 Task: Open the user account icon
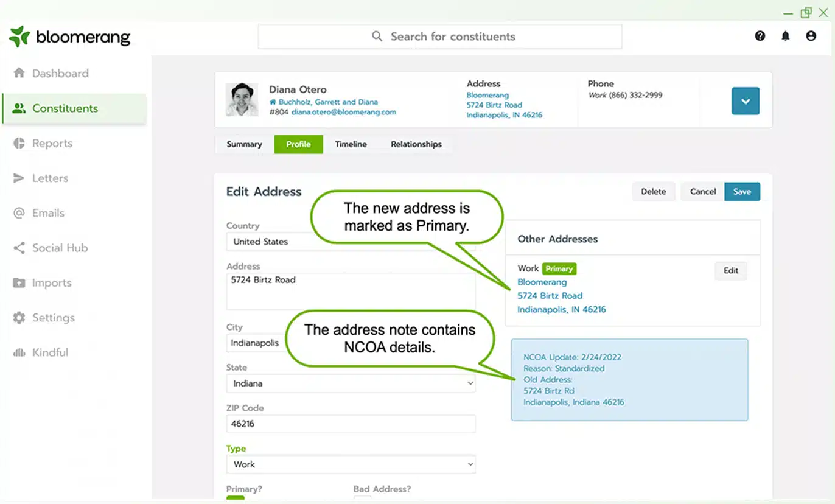[811, 36]
